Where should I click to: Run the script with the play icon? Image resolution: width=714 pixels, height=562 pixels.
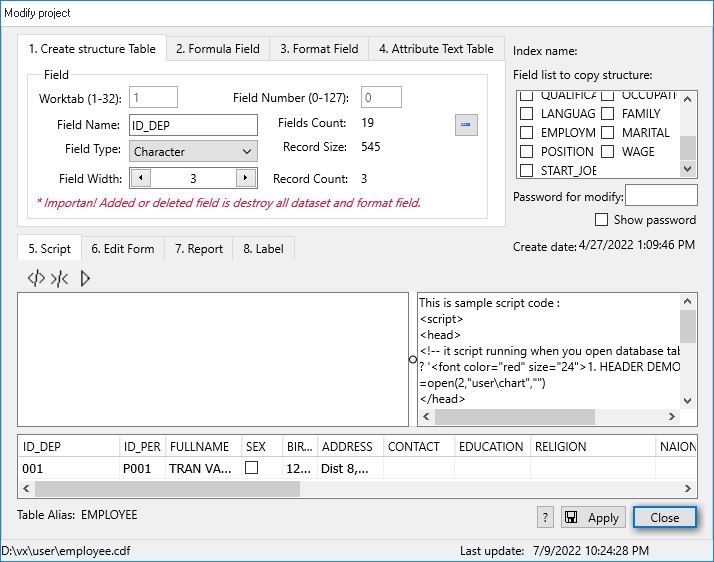pyautogui.click(x=85, y=278)
